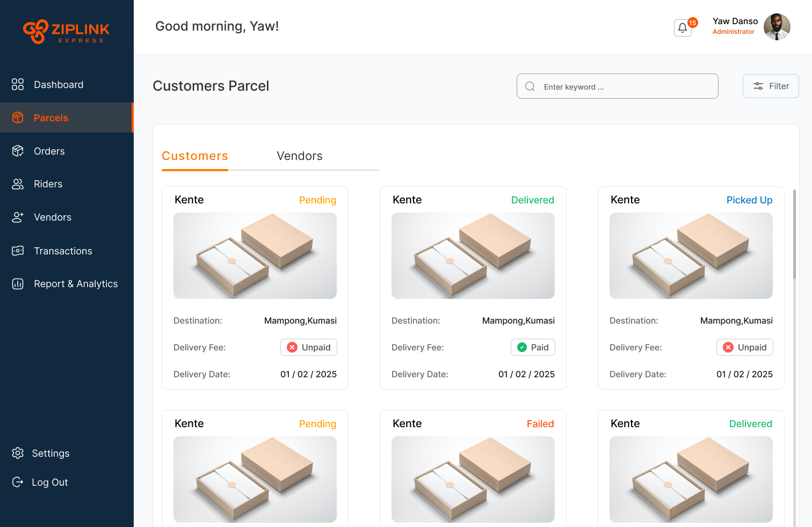Screen dimensions: 812x527
Task: Open Parcels in the sidebar menu
Action: 51,118
